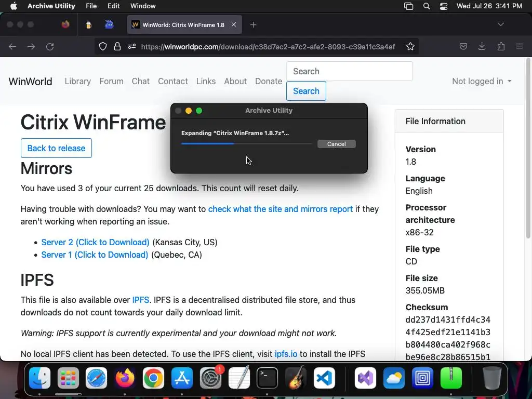This screenshot has width=532, height=399.
Task: Click the Stage Manager windows icon in menu bar
Action: pos(408,6)
